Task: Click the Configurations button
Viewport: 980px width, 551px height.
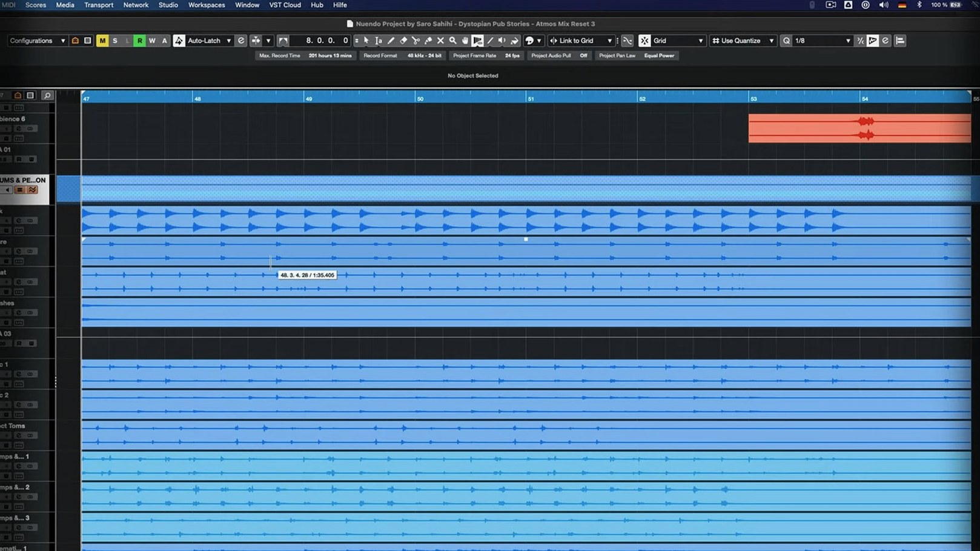Action: [37, 41]
